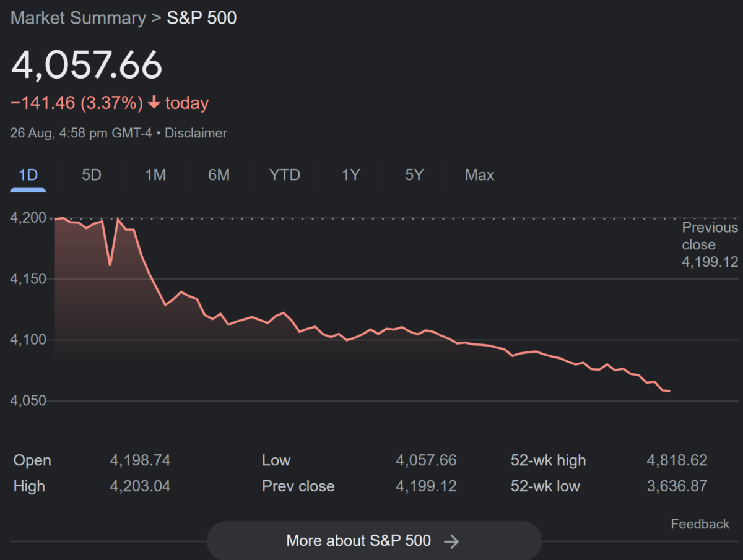This screenshot has width=743, height=560.
Task: Open the Disclaimer link
Action: (x=196, y=133)
